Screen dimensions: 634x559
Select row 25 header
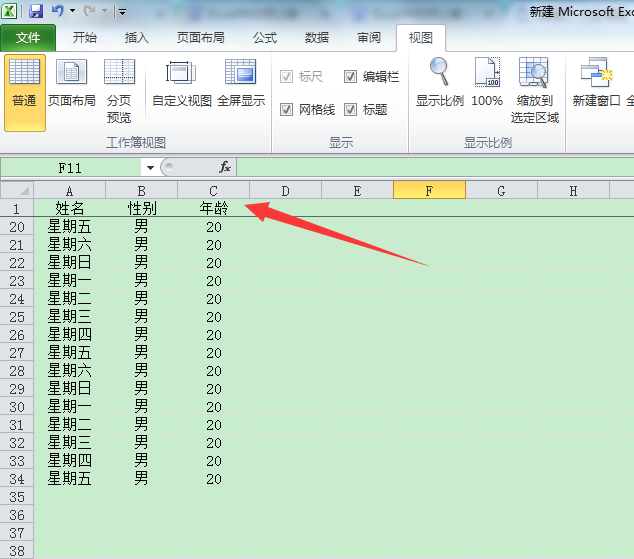[17, 317]
